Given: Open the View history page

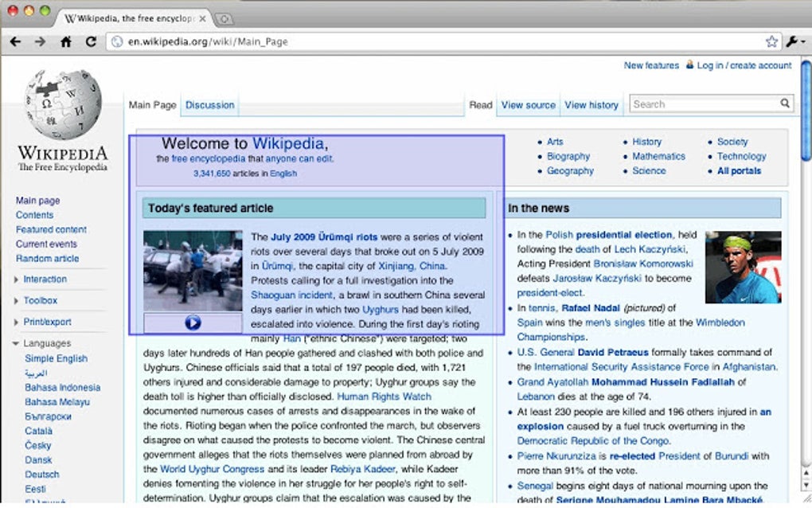Looking at the screenshot, I should (591, 104).
